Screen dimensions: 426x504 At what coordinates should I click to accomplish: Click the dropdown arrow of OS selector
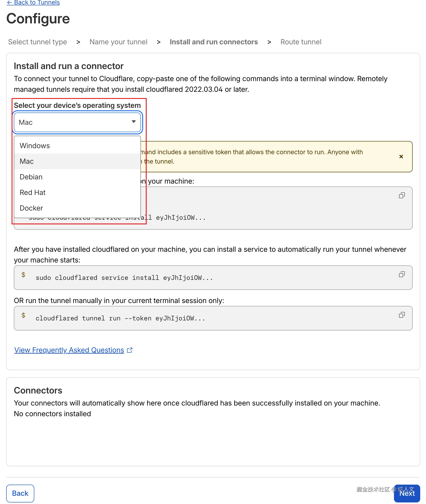(x=134, y=122)
